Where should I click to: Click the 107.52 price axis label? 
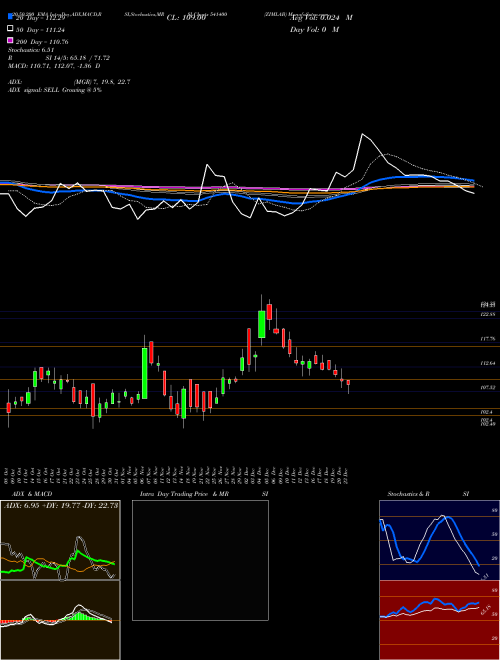[488, 387]
